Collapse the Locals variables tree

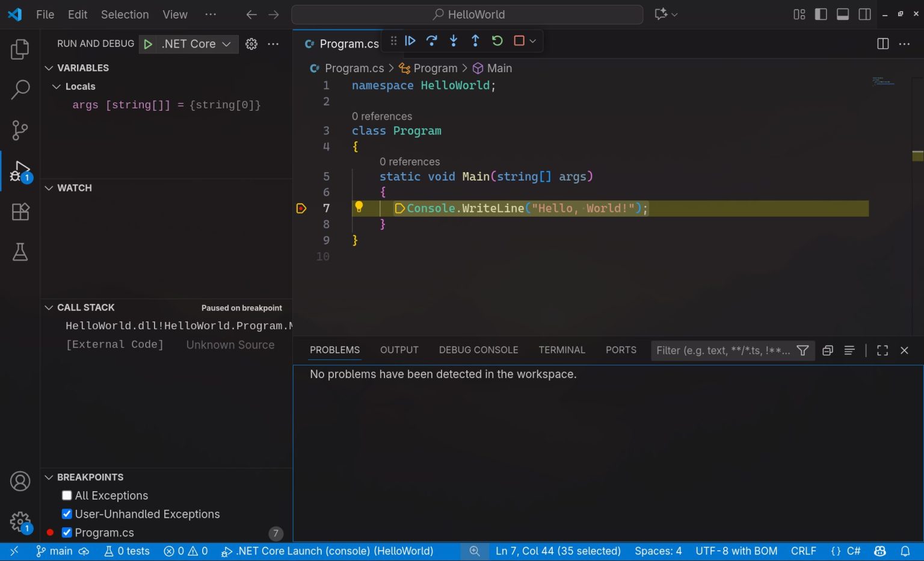point(57,87)
